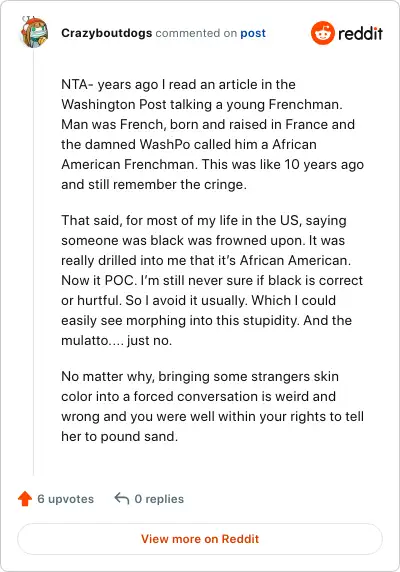Select the "6 upvotes" label

66,499
